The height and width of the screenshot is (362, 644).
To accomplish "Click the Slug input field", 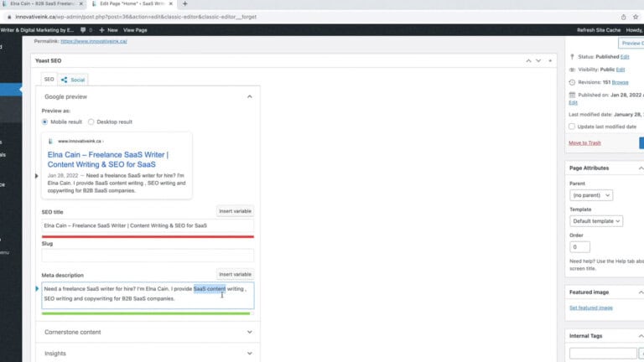I will click(148, 255).
